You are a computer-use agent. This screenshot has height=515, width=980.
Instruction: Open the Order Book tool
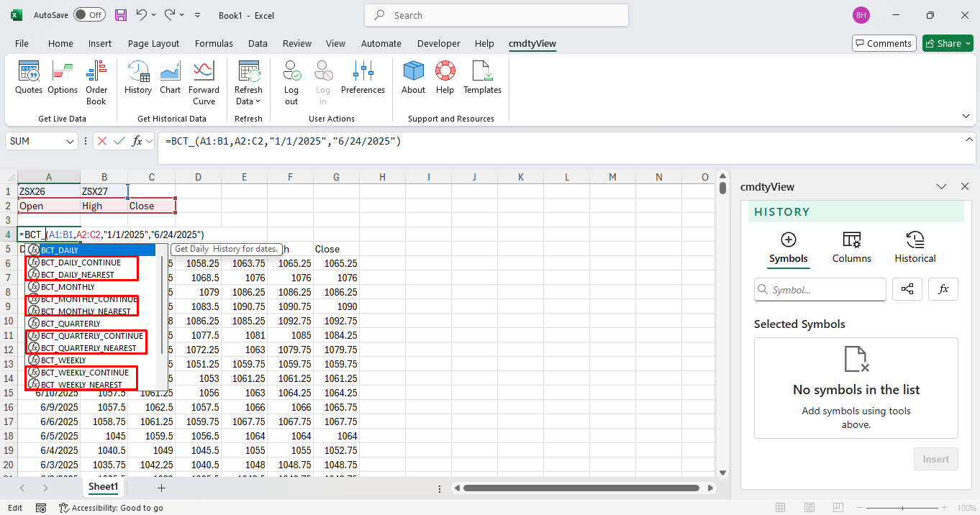click(96, 83)
